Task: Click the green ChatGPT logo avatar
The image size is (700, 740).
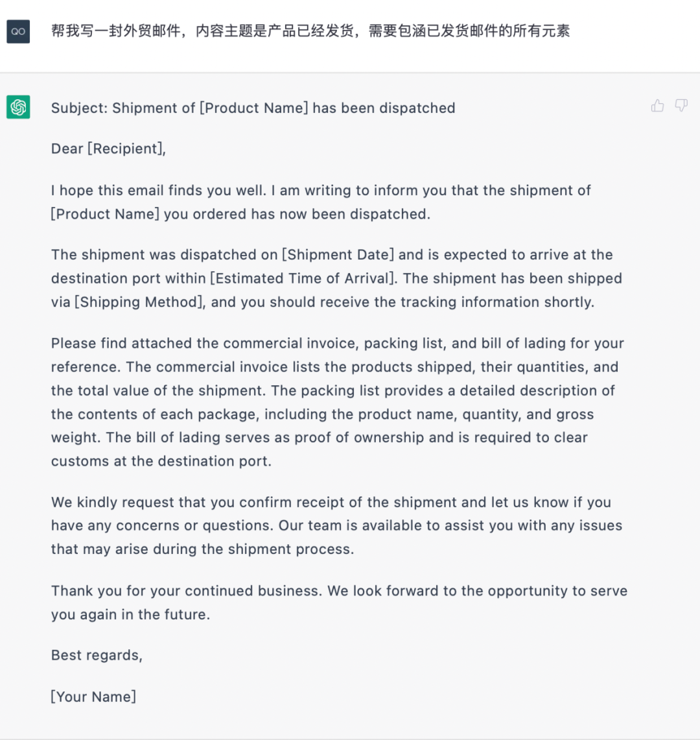Action: [18, 107]
